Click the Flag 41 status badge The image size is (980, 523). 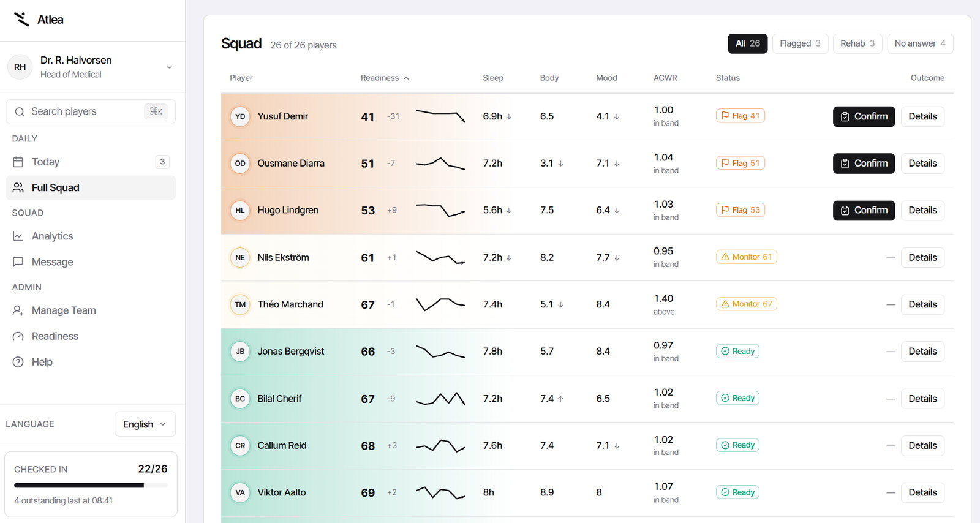point(741,116)
